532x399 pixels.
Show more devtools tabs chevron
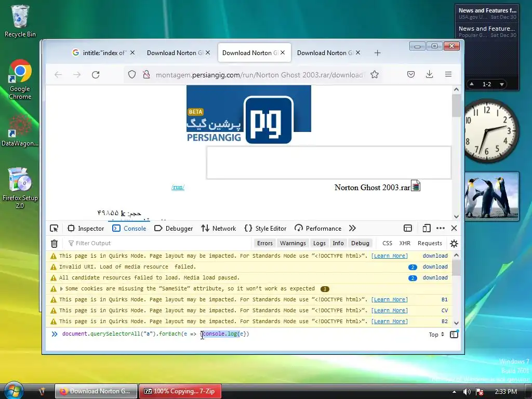pos(353,229)
